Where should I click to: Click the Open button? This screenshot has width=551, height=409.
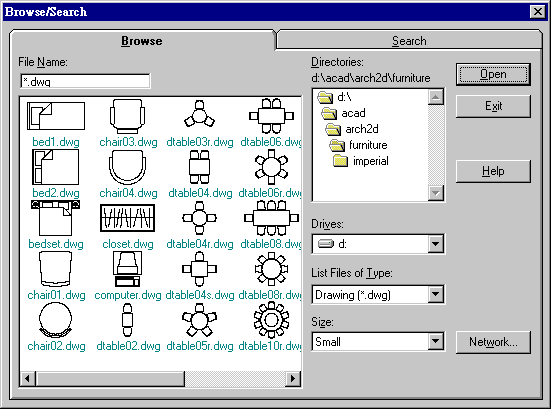(x=493, y=74)
